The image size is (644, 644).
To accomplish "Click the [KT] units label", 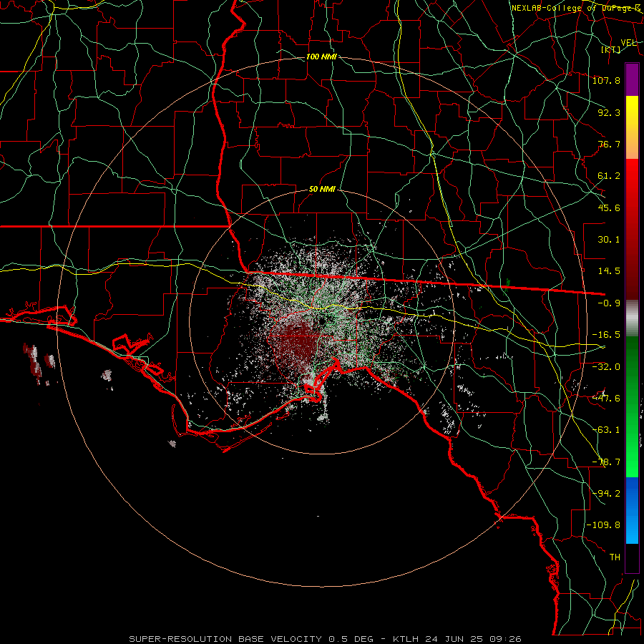I will tap(611, 49).
